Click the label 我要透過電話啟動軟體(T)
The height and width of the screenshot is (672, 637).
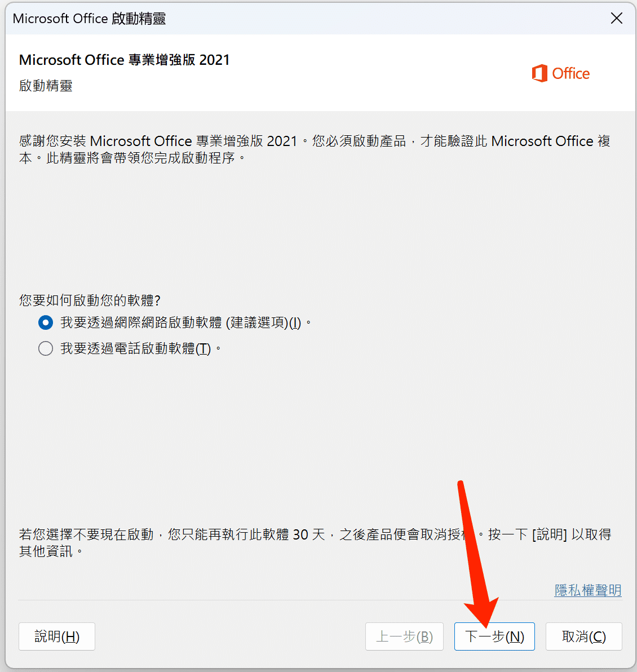(135, 348)
